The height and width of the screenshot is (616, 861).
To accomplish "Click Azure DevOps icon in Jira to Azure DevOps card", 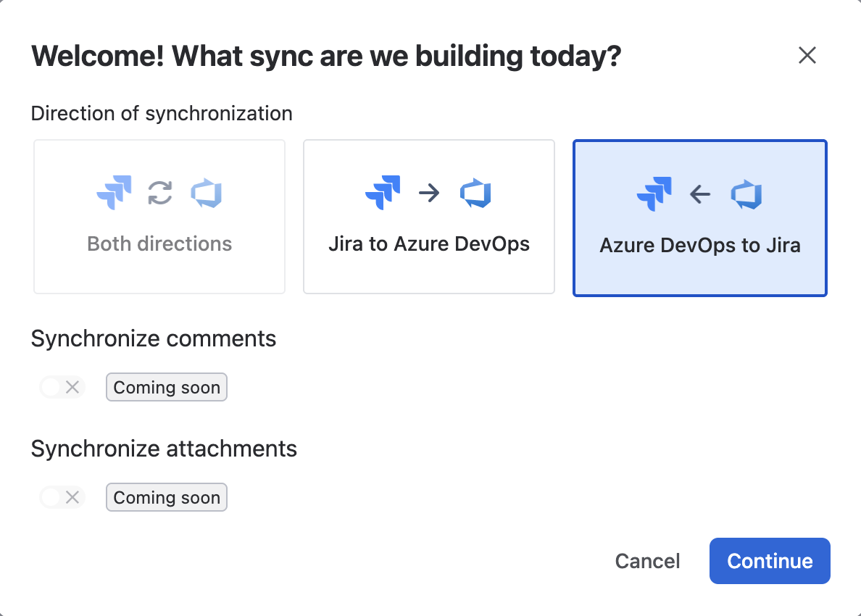I will click(475, 193).
